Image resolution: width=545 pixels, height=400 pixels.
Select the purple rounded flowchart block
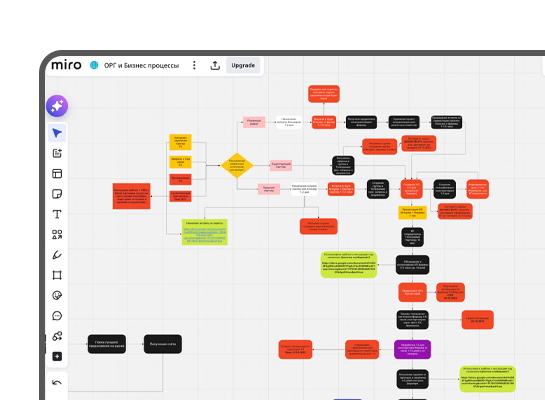pos(413,349)
